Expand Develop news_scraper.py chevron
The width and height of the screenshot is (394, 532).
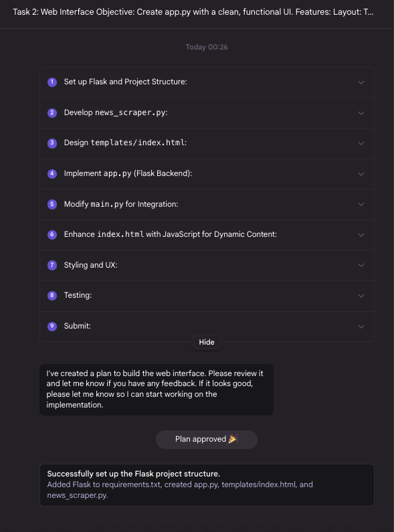(361, 113)
